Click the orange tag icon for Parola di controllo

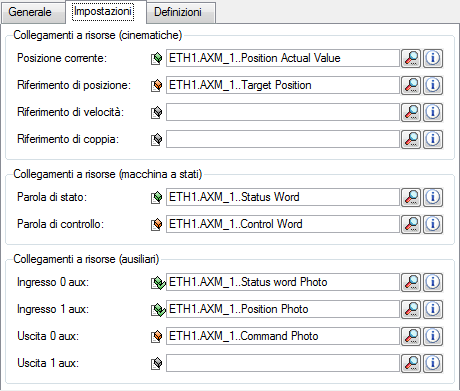pos(156,225)
